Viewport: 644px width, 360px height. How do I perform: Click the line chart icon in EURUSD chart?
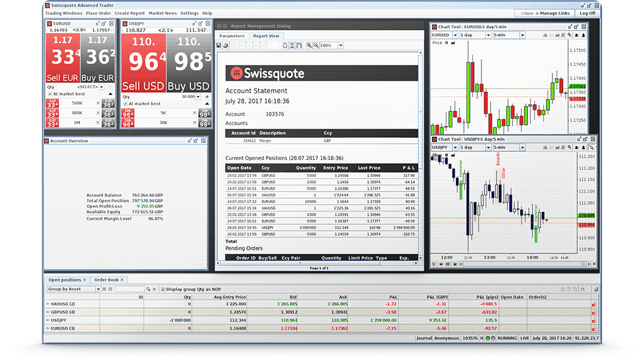pyautogui.click(x=551, y=35)
